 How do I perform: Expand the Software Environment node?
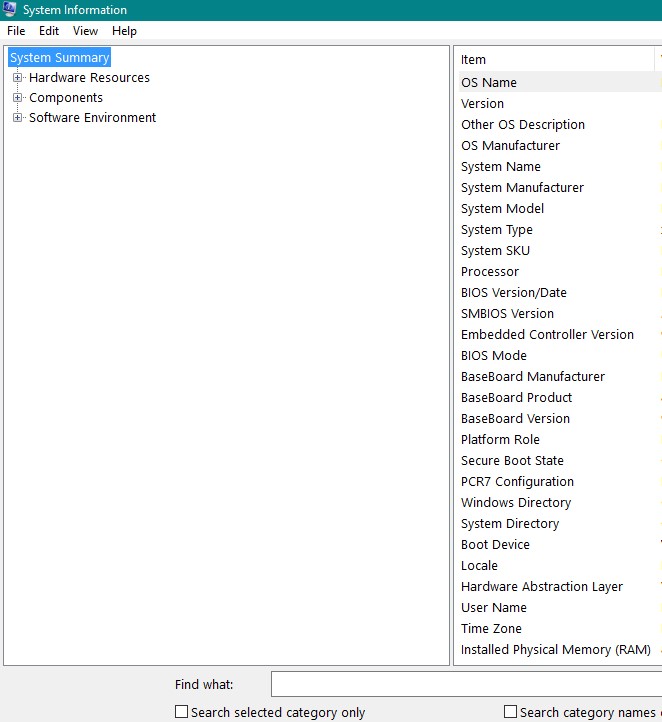point(17,117)
